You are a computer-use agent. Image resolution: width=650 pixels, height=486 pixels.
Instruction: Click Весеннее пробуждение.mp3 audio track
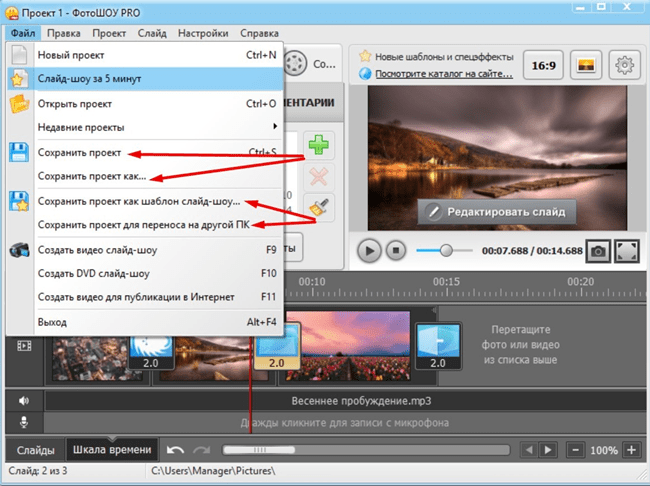345,401
